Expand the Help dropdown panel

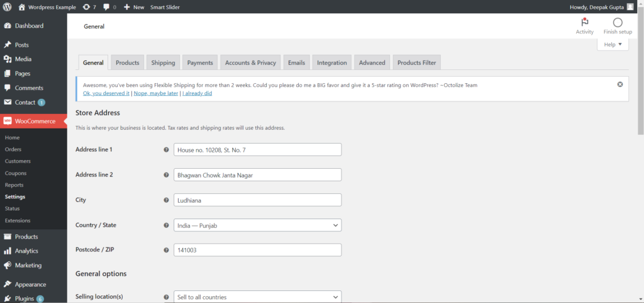point(613,45)
